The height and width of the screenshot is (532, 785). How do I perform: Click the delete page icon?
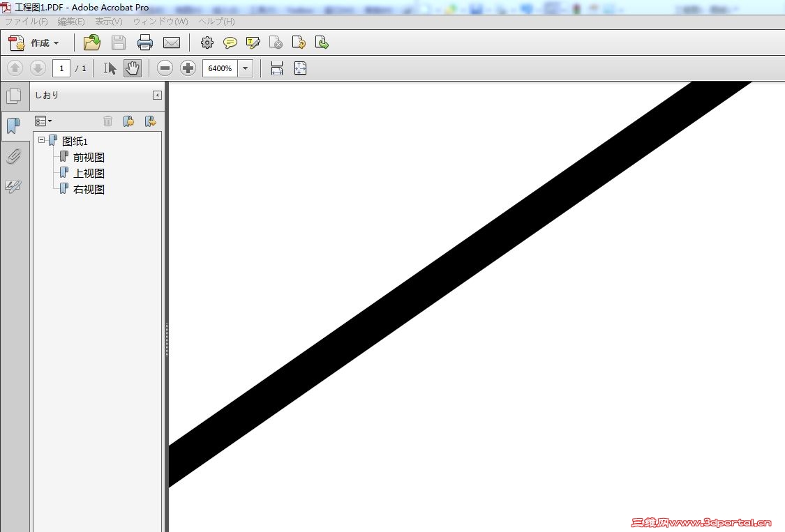click(x=276, y=43)
